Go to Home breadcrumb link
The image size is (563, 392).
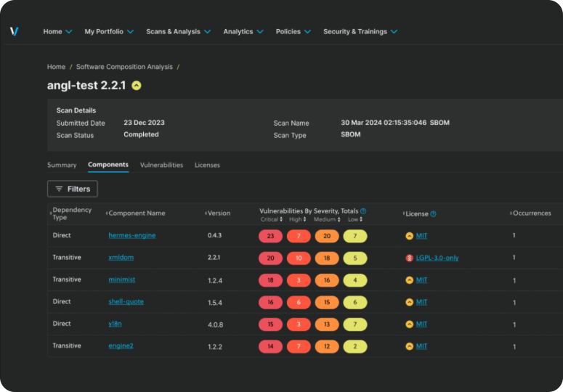tap(57, 67)
